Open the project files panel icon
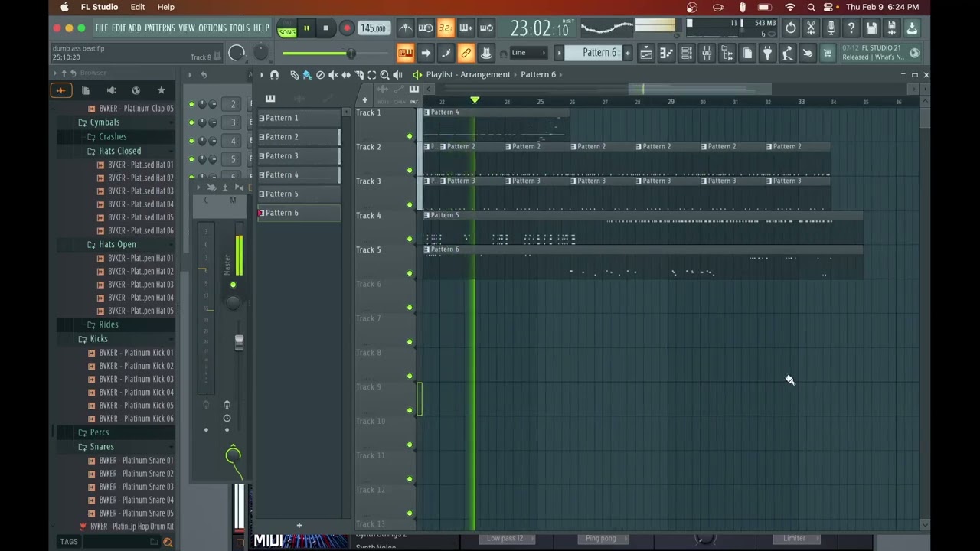 point(747,53)
